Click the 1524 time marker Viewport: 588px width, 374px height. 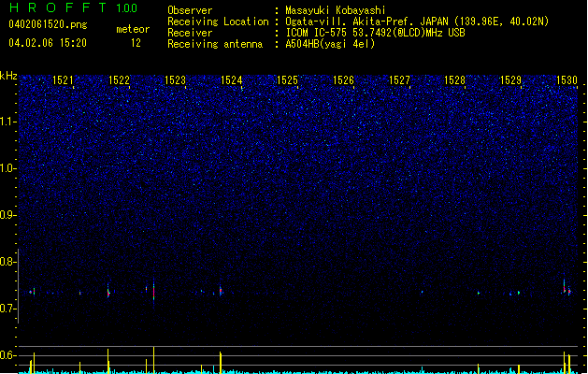232,79
